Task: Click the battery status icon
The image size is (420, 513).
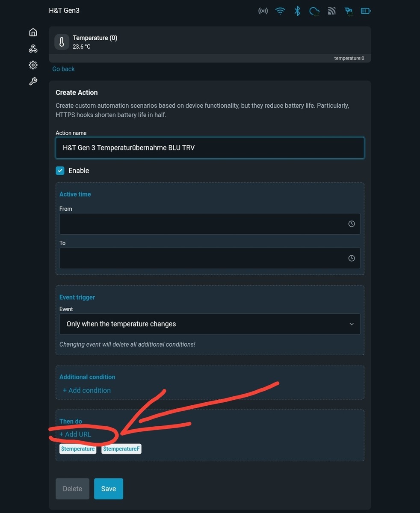Action: pyautogui.click(x=366, y=11)
